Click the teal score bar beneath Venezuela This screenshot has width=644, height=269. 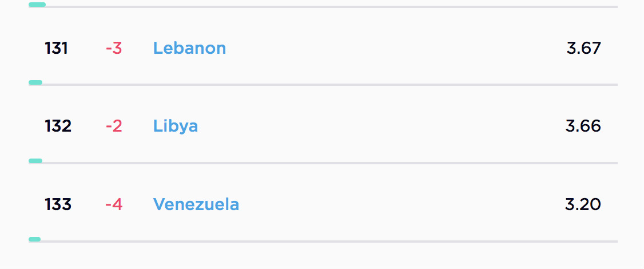tap(35, 239)
